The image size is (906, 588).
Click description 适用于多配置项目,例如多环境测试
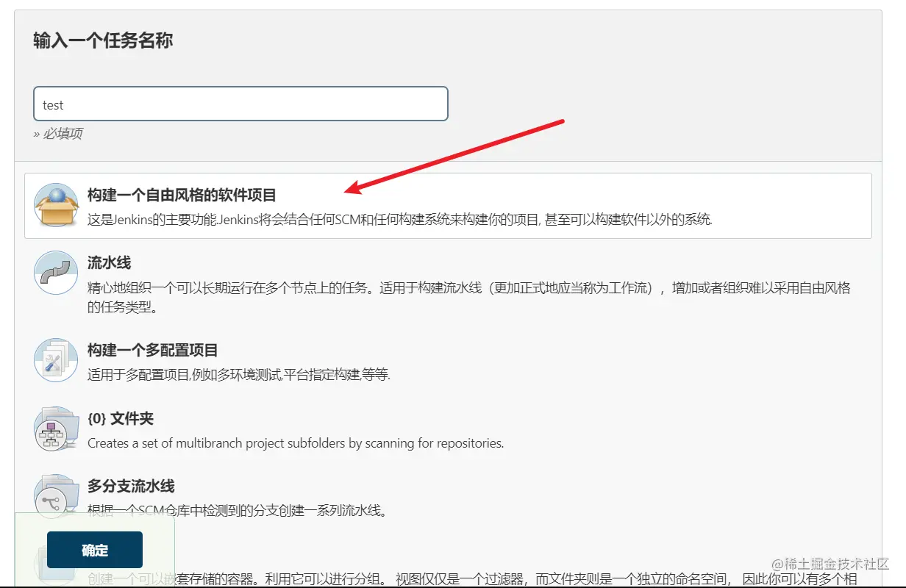pos(239,375)
